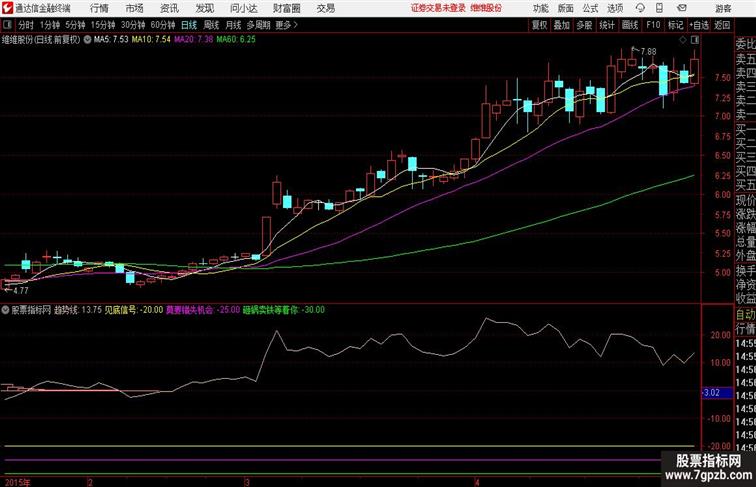Click the 2015年 date axis label

click(x=17, y=482)
